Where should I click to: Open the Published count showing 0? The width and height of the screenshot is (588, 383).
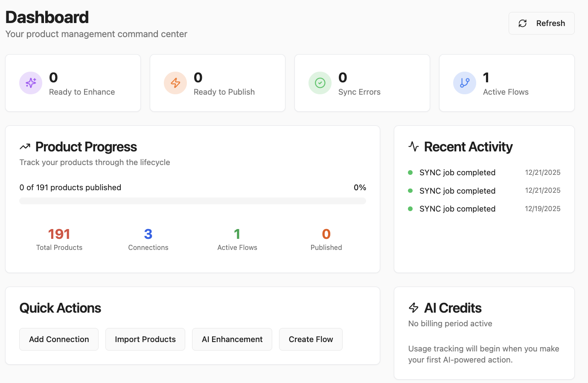[326, 234]
